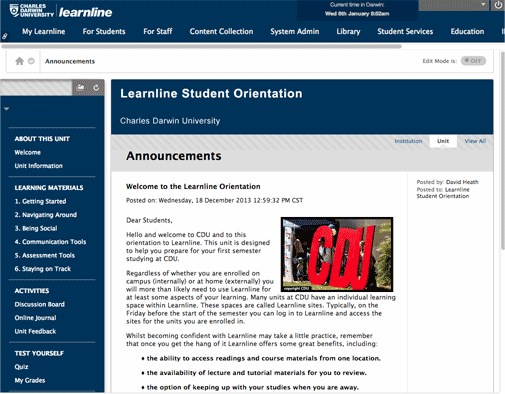
Task: Open 1. Getting Started
Action: click(40, 201)
